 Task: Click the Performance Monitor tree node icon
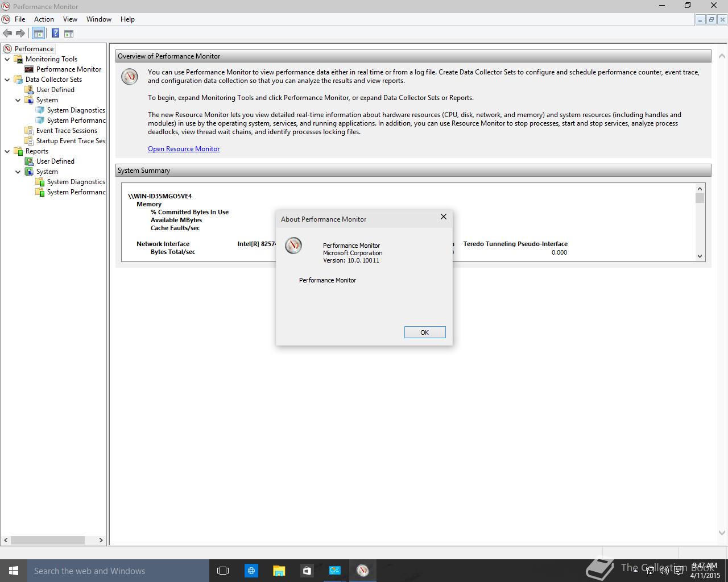tap(29, 69)
